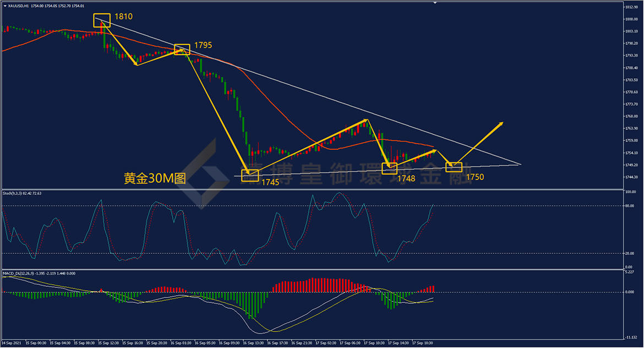Click the chart shift triangle marker at top
Viewport: 644px width, 348px height.
point(435,3)
